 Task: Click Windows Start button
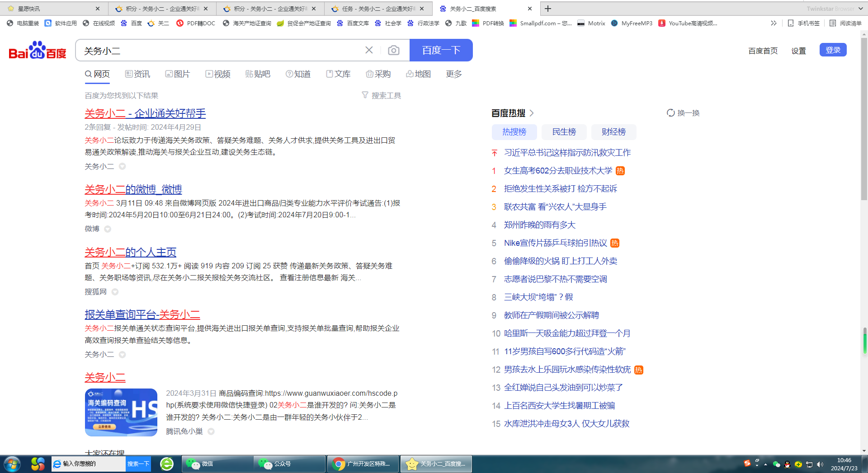coord(12,464)
